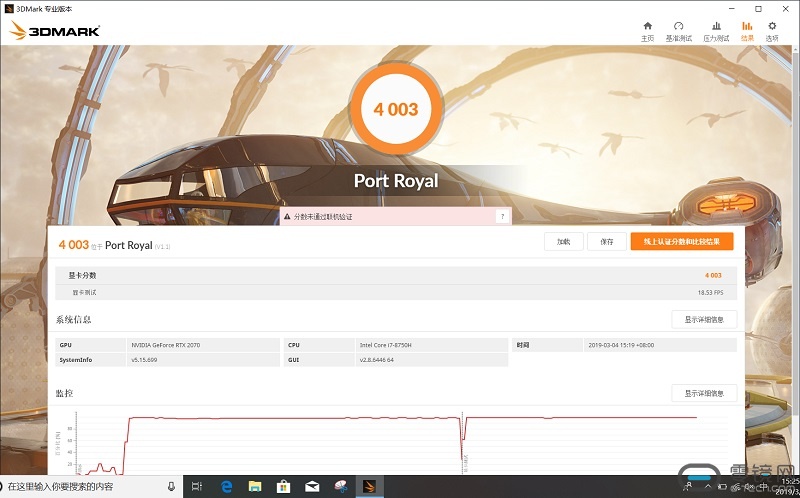Show detailed info for 监控 section
The height and width of the screenshot is (498, 800).
704,393
